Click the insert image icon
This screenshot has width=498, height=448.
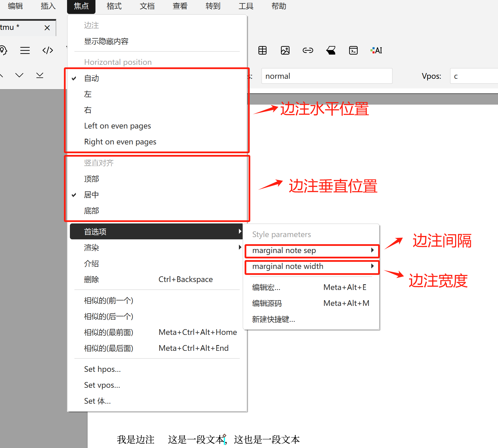[x=285, y=51]
